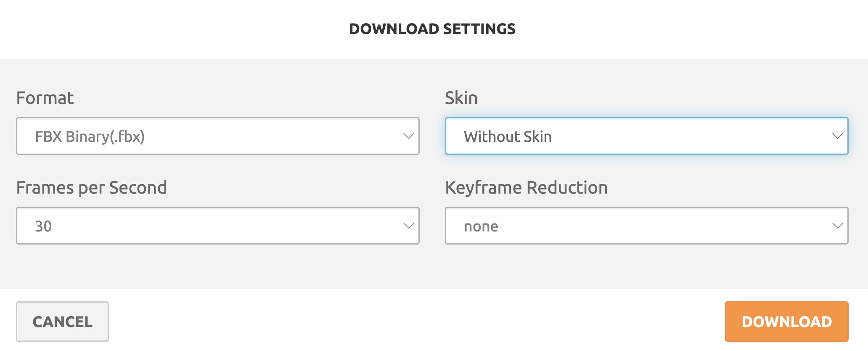Click the 'none' keyframe reduction value

pos(481,226)
